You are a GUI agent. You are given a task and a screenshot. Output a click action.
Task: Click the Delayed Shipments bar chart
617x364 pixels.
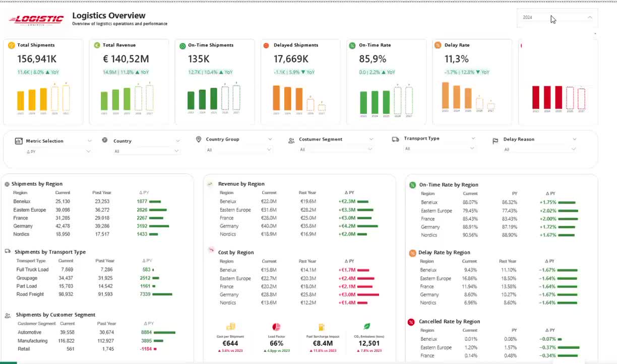pos(299,99)
